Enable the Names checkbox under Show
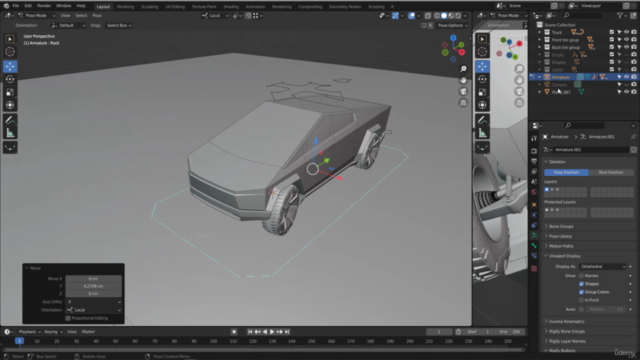The image size is (640, 360). 581,276
